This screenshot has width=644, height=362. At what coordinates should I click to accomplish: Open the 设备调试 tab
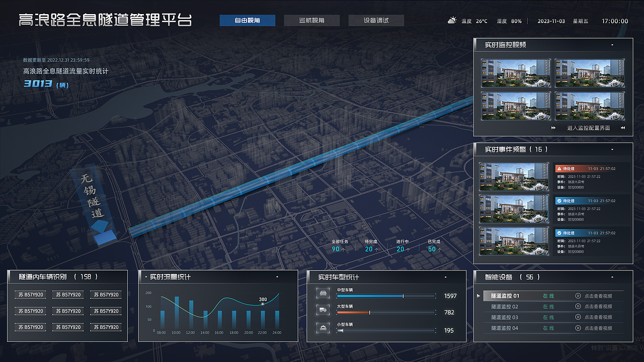[376, 21]
